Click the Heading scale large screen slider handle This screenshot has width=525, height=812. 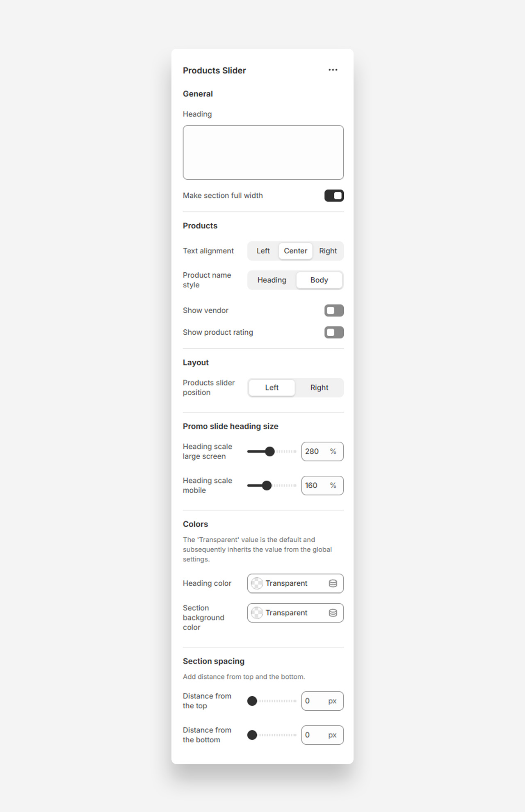269,452
